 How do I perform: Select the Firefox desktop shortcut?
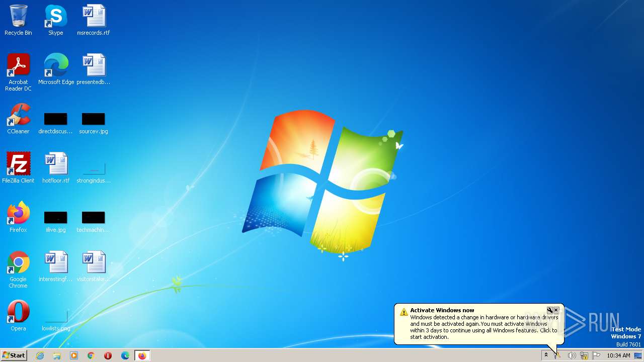pyautogui.click(x=18, y=217)
